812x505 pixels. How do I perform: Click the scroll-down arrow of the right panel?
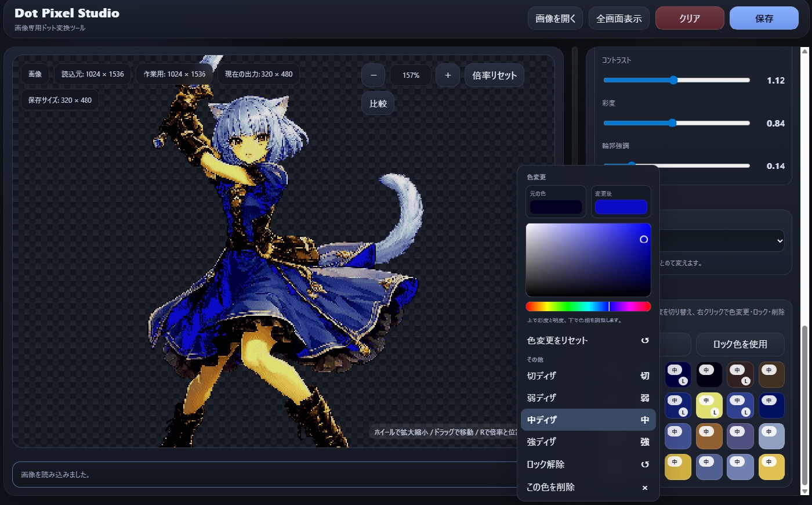[804, 491]
